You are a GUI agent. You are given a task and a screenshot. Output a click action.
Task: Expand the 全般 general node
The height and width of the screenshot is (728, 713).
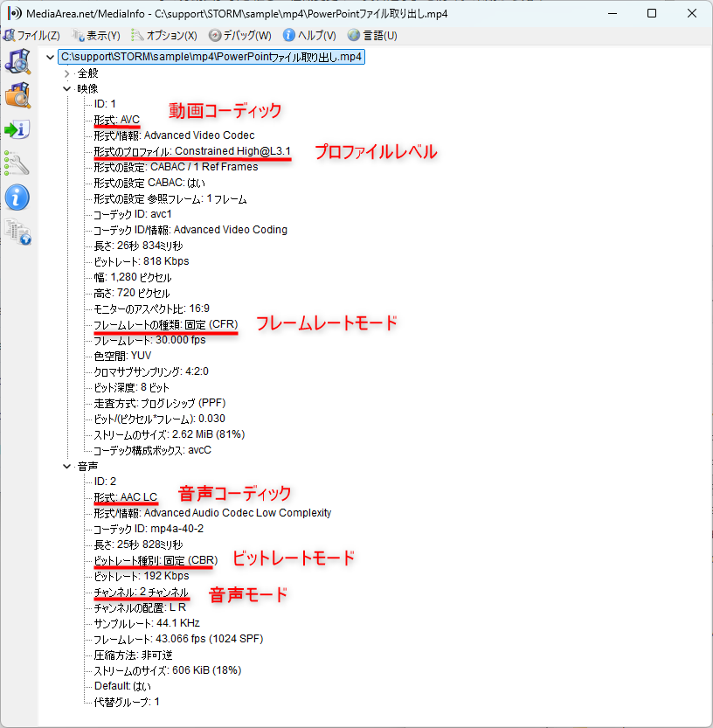[66, 73]
